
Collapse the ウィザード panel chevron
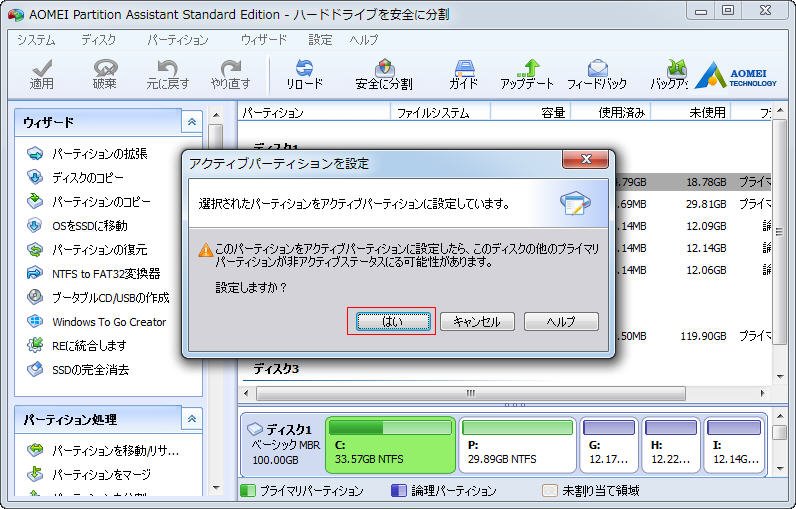[192, 122]
